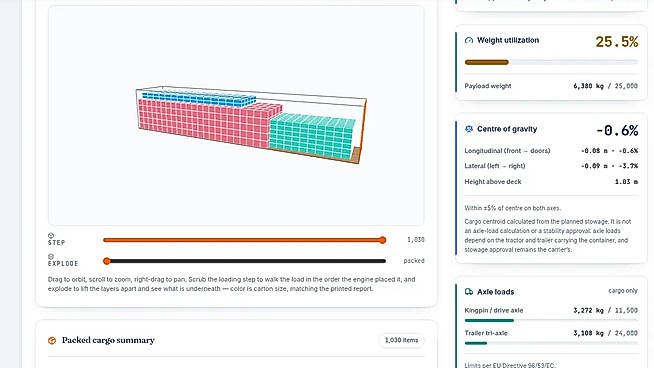Click the Weight utilization gauge icon

pos(469,40)
